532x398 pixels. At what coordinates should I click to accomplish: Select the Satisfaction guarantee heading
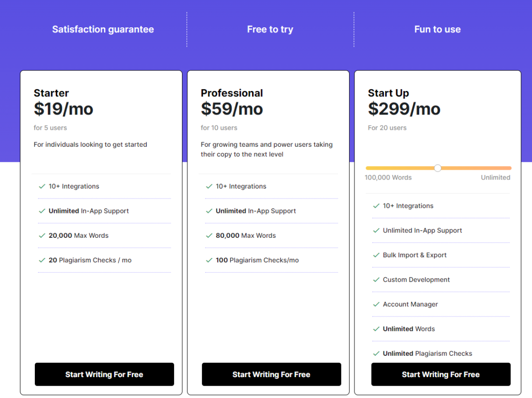coord(103,29)
